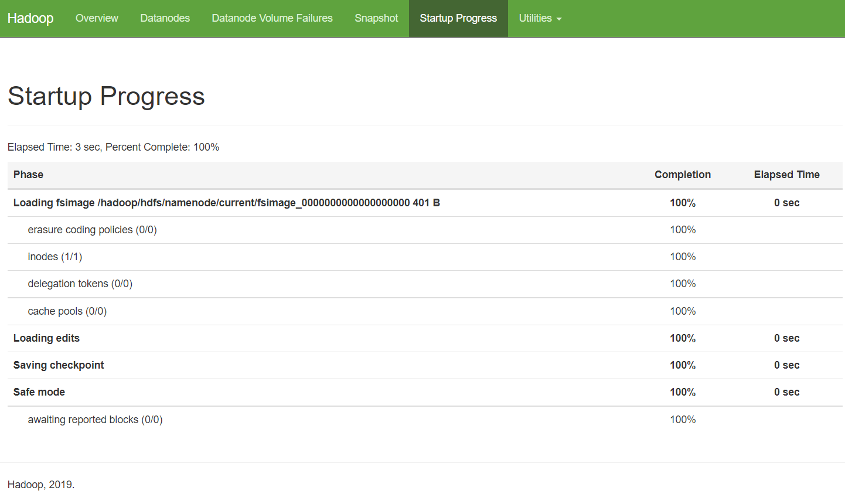
Task: Open the Snapshot page
Action: tap(376, 18)
